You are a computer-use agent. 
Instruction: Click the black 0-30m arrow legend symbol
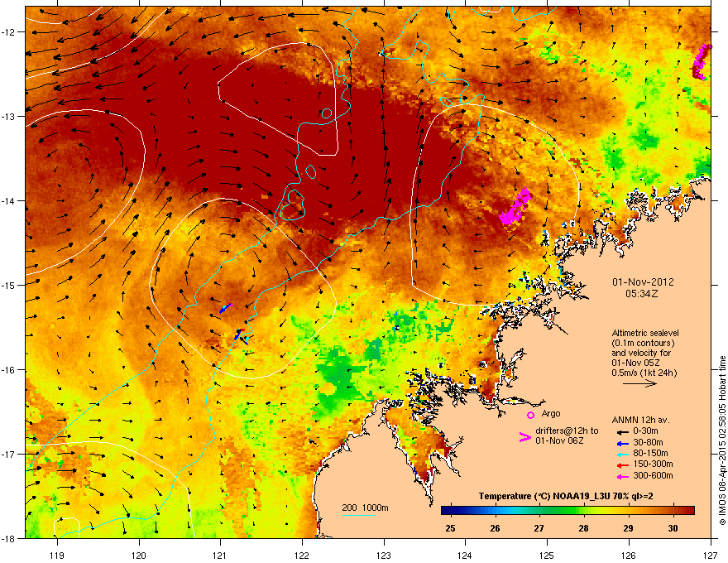[x=623, y=431]
